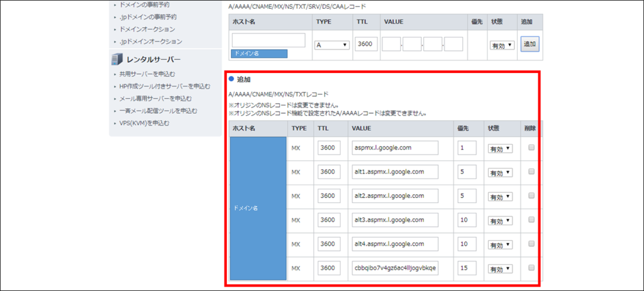Tick delete checkbox for cbbqibo7v4gz6ac4 row
The width and height of the screenshot is (644, 291).
pyautogui.click(x=531, y=268)
